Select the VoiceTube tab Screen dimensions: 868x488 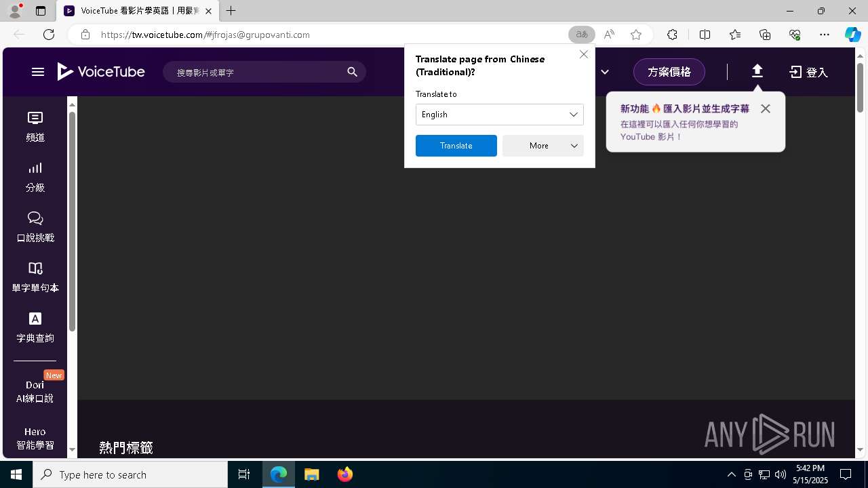tap(138, 11)
